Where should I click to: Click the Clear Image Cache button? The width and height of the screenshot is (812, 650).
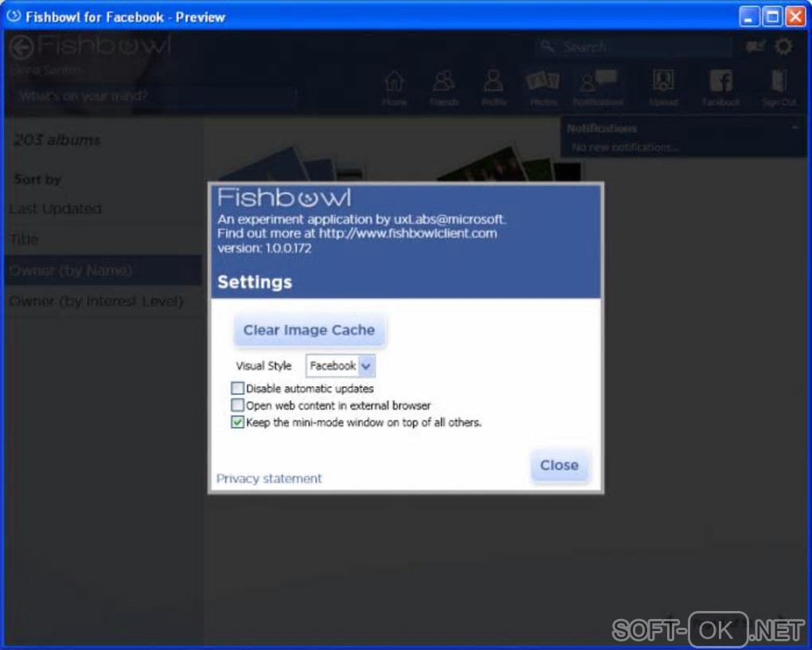pyautogui.click(x=309, y=330)
